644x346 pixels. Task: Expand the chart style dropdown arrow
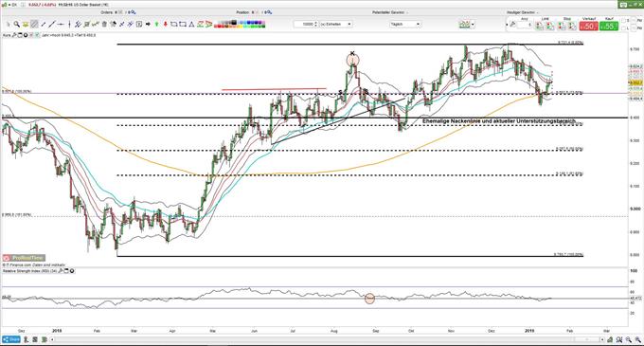click(x=473, y=25)
